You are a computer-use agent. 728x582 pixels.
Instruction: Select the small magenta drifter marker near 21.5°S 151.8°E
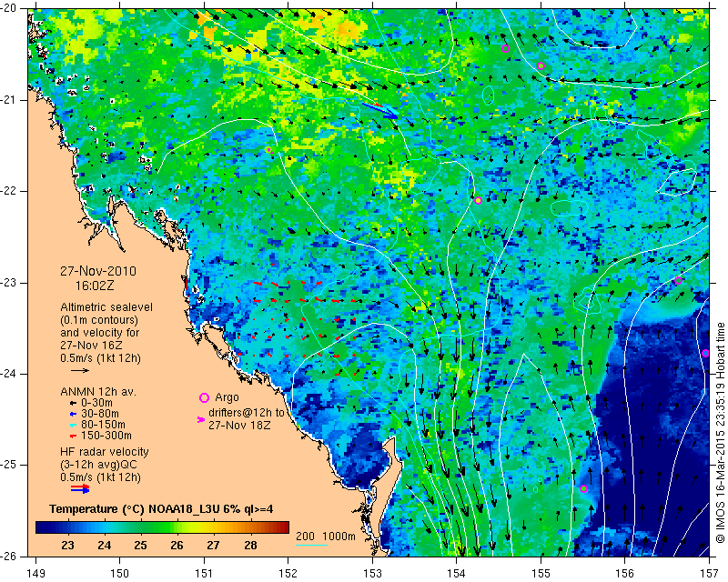pos(268,150)
